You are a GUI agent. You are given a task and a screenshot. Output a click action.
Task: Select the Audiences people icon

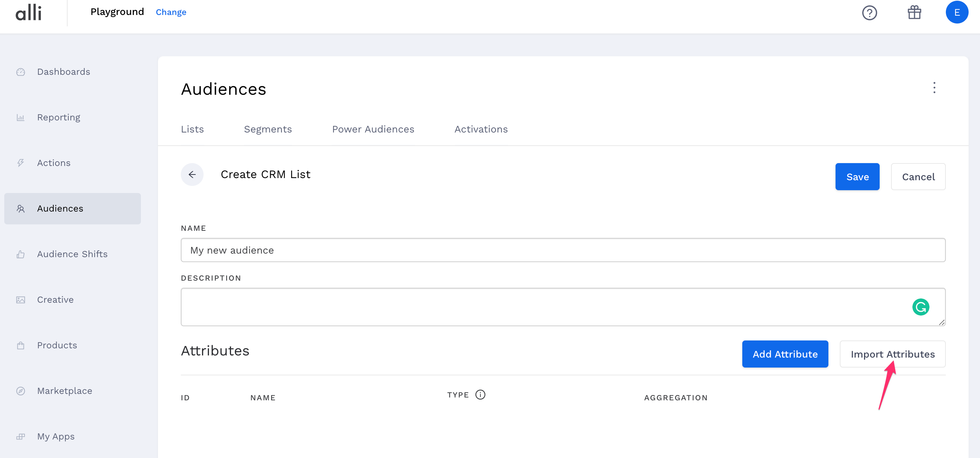(x=21, y=208)
